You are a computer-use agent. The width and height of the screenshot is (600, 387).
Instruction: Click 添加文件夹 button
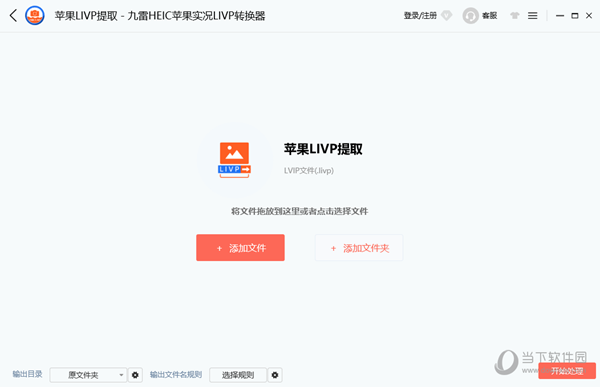[359, 248]
